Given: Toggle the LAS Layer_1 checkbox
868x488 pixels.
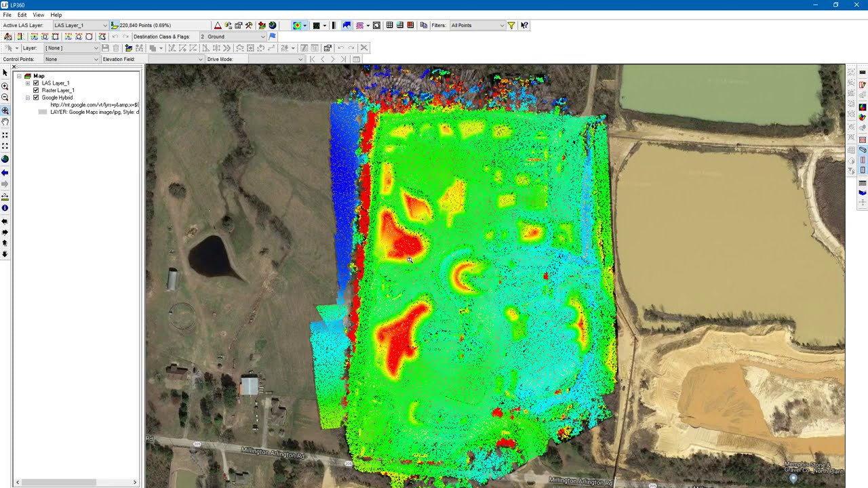Looking at the screenshot, I should pyautogui.click(x=36, y=83).
